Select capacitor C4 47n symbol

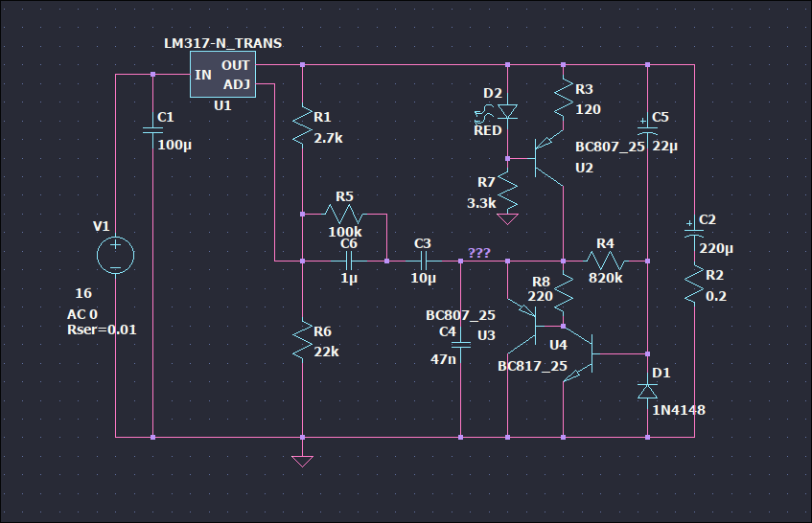click(x=460, y=345)
